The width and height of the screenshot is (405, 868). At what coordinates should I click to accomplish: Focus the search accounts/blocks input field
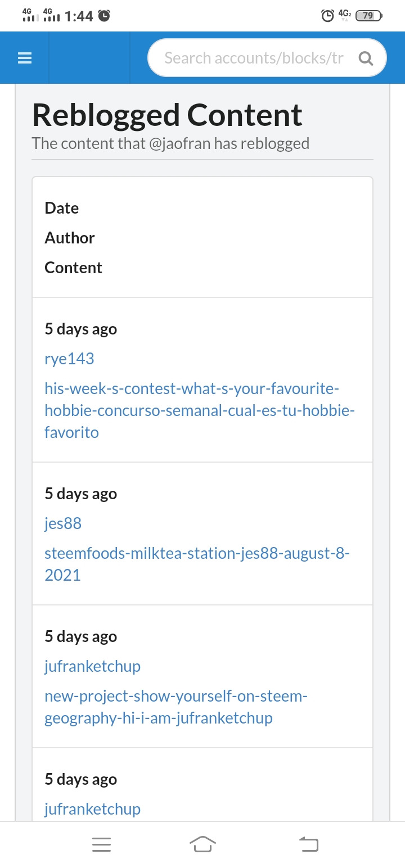pos(253,58)
